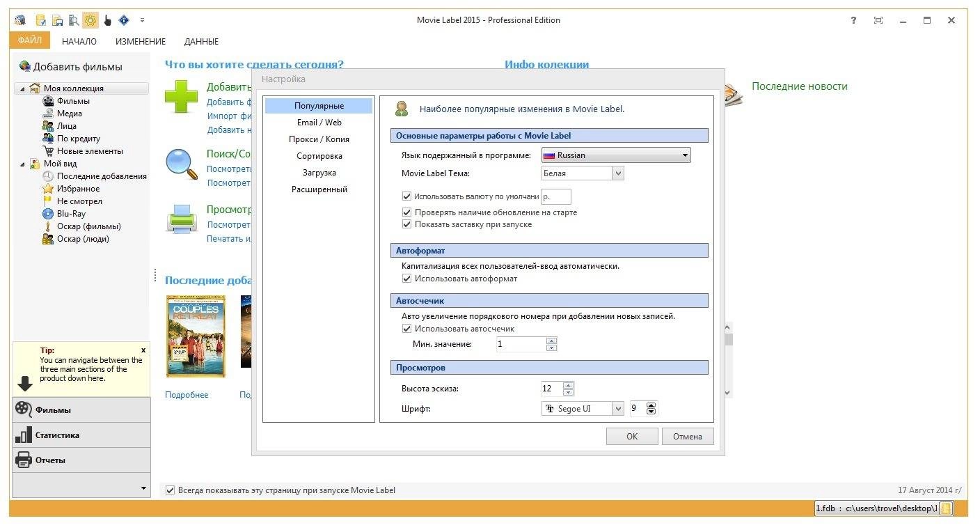The width and height of the screenshot is (980, 530).
Task: Open the ФАЙЛ menu tab
Action: (x=30, y=41)
